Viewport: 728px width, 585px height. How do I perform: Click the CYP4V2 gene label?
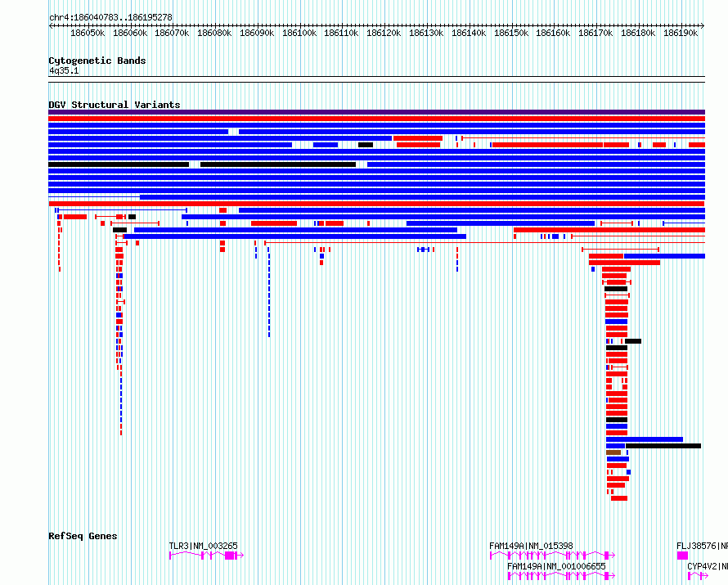(x=708, y=566)
